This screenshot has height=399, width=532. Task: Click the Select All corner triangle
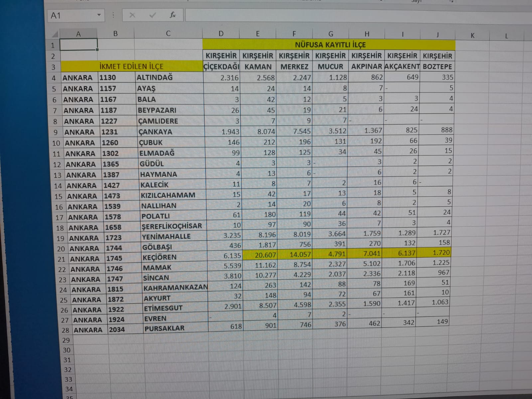pyautogui.click(x=55, y=34)
